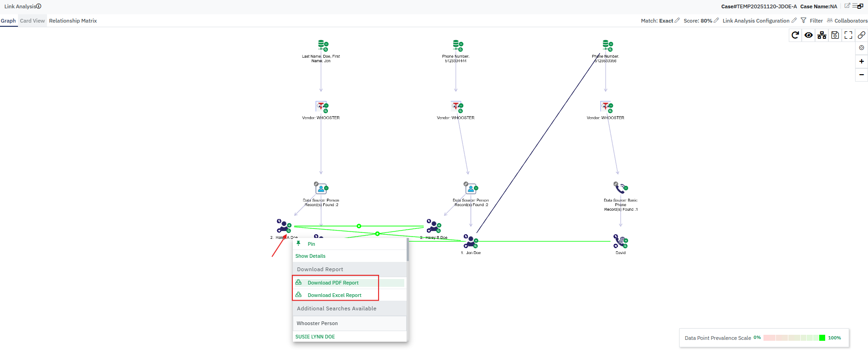Click the refresh graph icon
Screen dimensions: 868x350
click(795, 35)
